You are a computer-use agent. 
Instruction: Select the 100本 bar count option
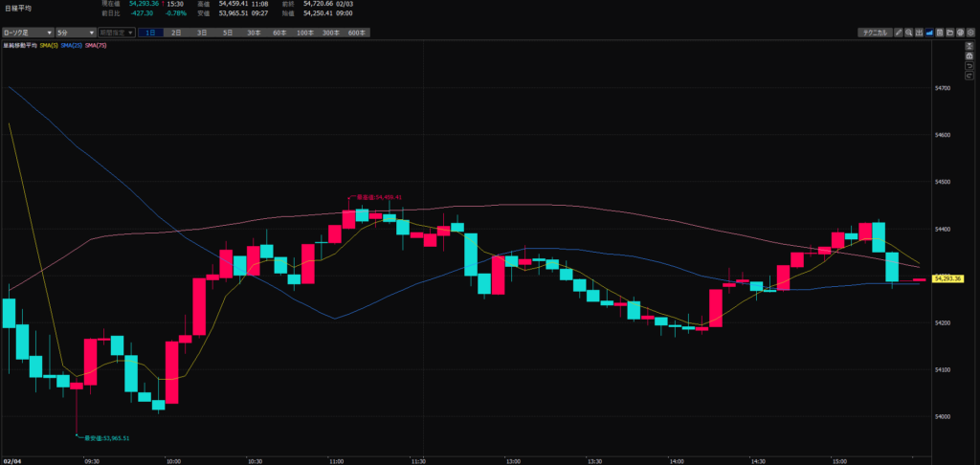tap(304, 33)
